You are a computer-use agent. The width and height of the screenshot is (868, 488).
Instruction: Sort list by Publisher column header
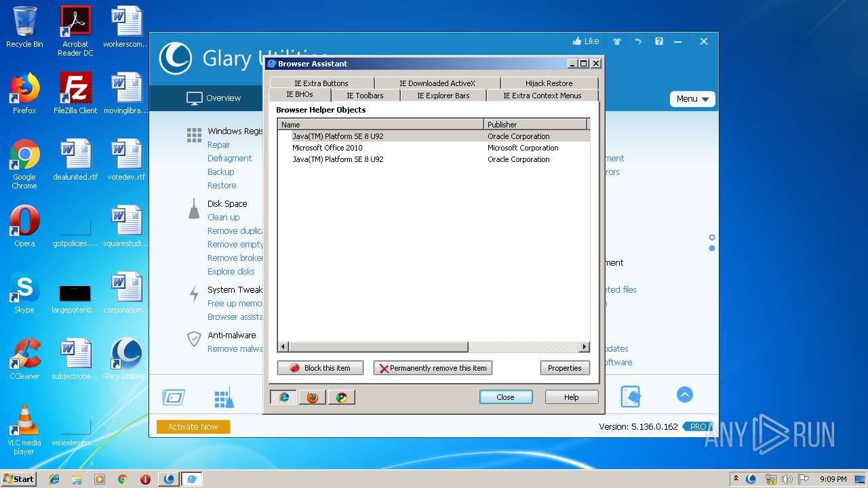click(535, 124)
